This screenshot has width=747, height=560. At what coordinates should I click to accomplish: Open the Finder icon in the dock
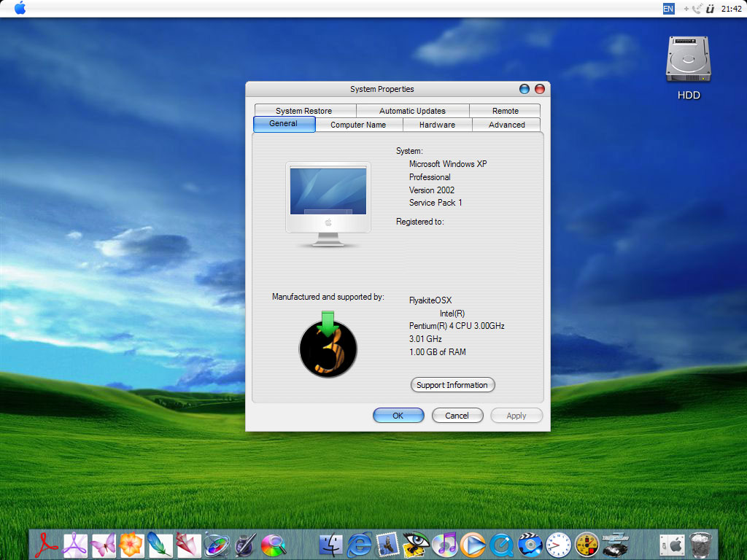click(x=330, y=545)
